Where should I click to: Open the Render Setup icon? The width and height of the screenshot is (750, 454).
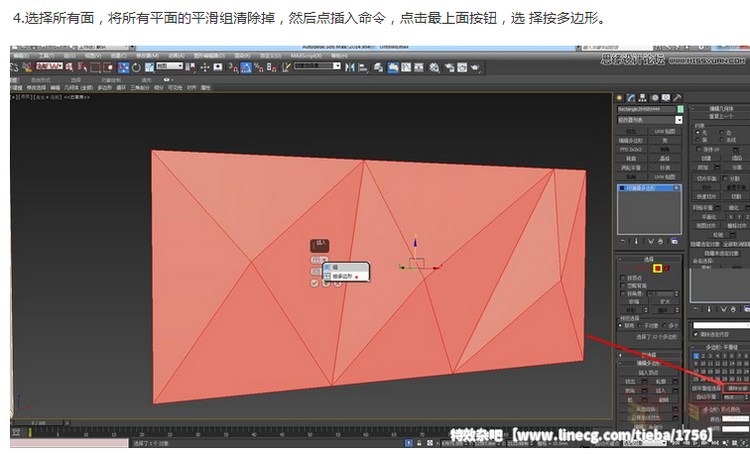[x=450, y=67]
